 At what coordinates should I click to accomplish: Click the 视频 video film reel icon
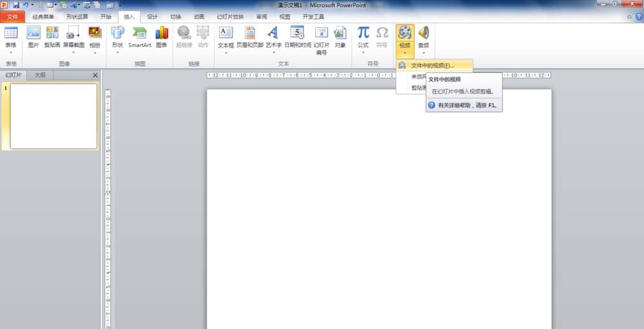click(x=405, y=32)
